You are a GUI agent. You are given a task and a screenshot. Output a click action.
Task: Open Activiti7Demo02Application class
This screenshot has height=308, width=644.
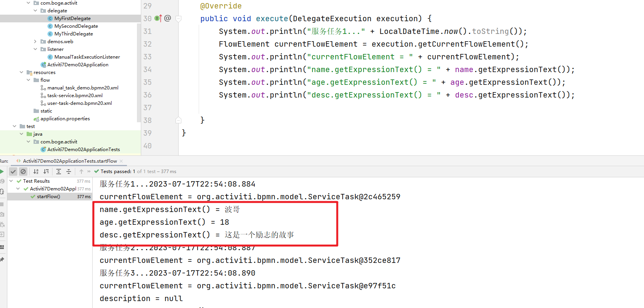click(78, 65)
